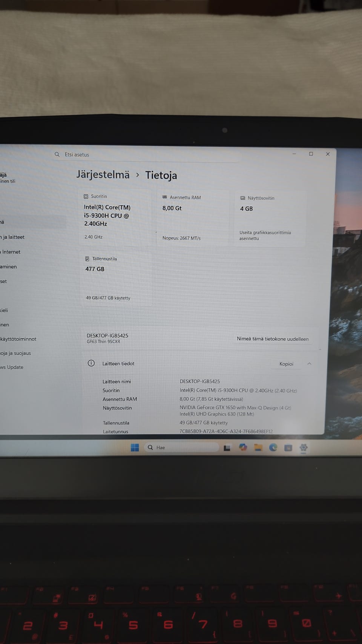Click the Hae taskbar search box
Screen dimensions: 362x644
pos(181,447)
